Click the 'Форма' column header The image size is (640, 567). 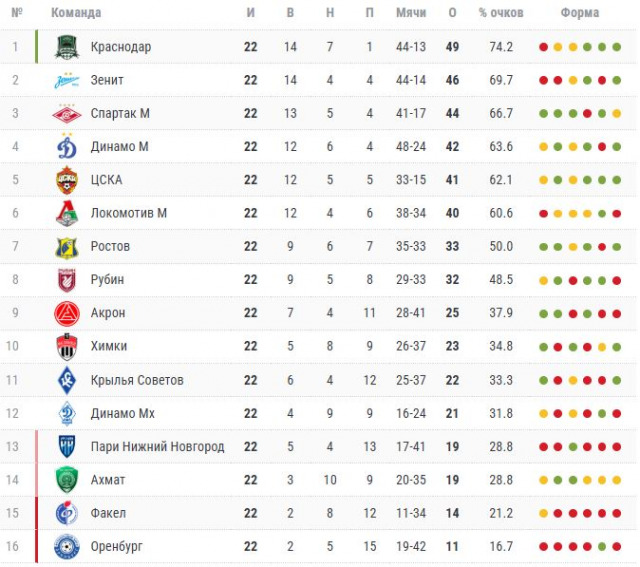coord(580,13)
